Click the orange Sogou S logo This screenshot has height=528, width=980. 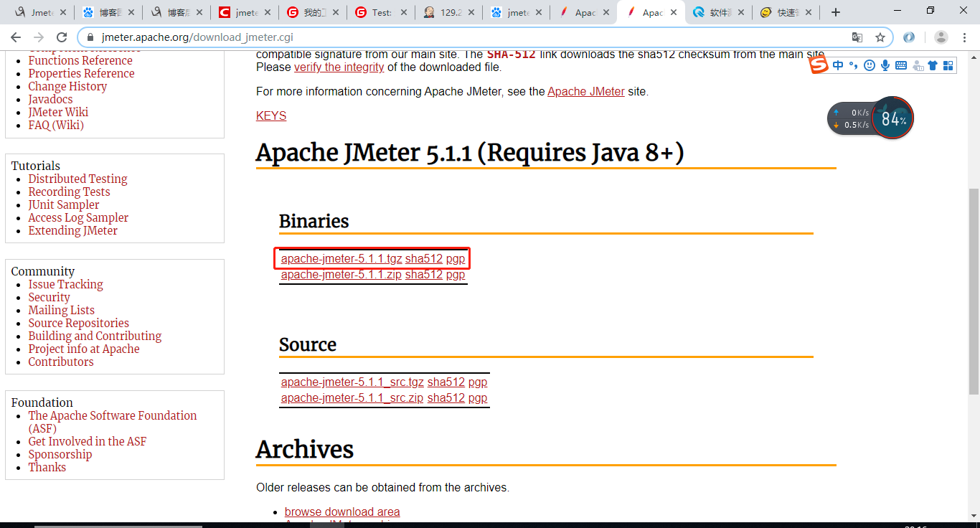[x=817, y=65]
